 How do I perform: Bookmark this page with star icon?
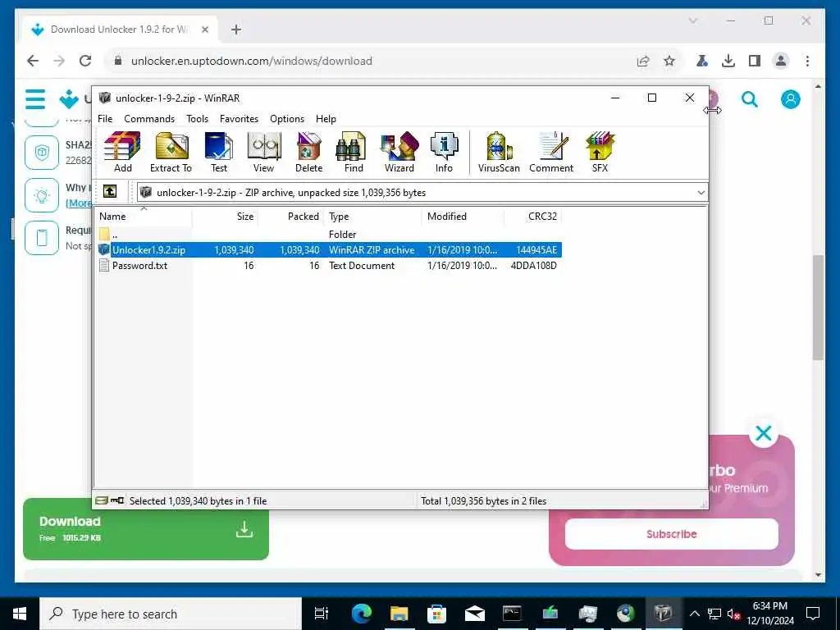[x=669, y=61]
